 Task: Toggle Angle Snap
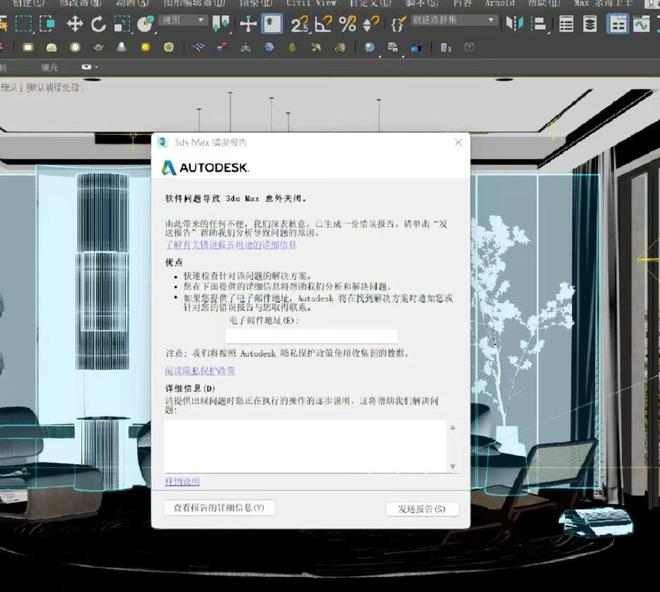(x=323, y=24)
